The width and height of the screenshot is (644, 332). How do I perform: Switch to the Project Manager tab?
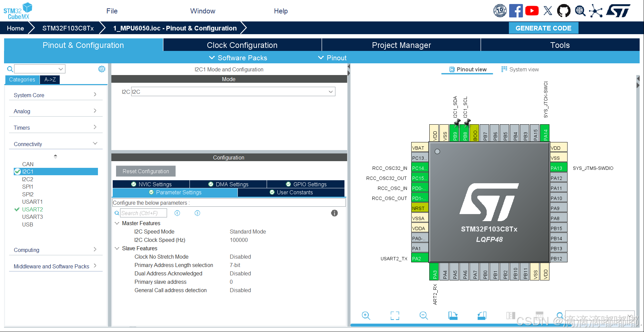click(401, 45)
